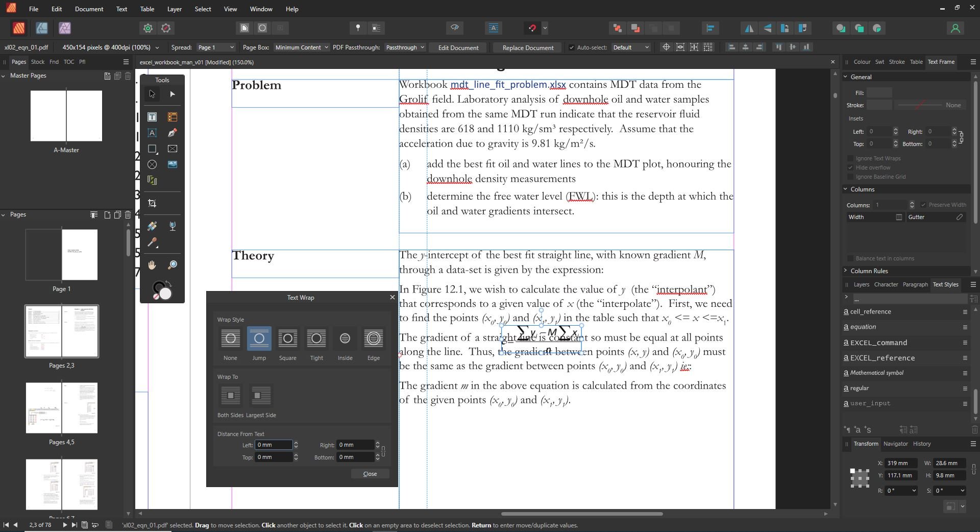
Task: Expand the Column Rules section
Action: point(846,271)
